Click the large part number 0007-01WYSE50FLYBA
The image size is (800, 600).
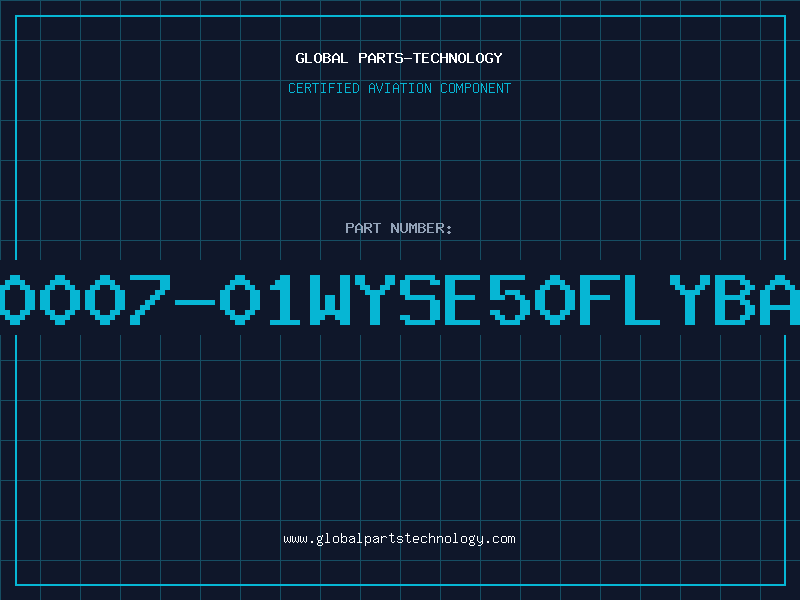tap(400, 299)
